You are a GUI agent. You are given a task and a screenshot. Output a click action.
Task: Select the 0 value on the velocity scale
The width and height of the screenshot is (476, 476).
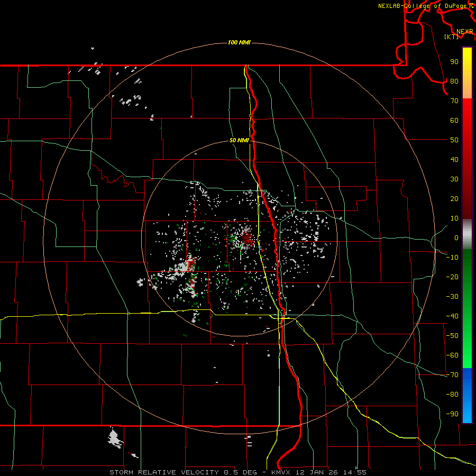[x=456, y=237]
